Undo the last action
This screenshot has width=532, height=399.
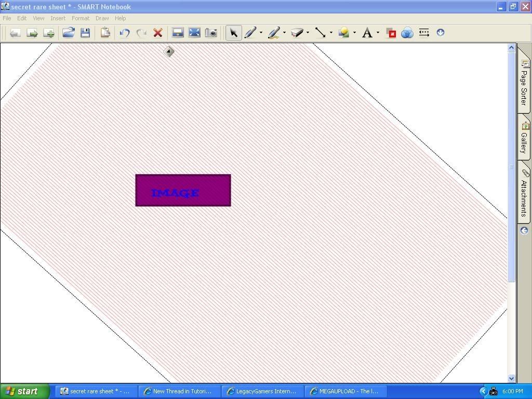click(x=124, y=33)
